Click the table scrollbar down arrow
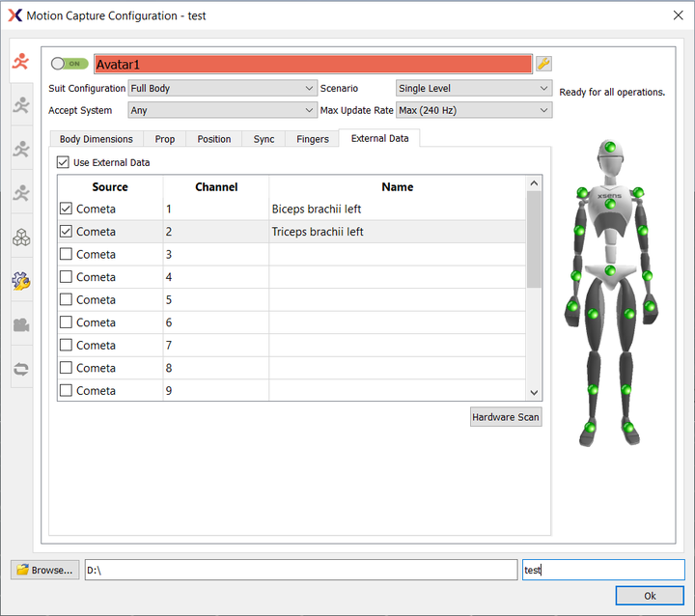Image resolution: width=695 pixels, height=616 pixels. tap(534, 393)
